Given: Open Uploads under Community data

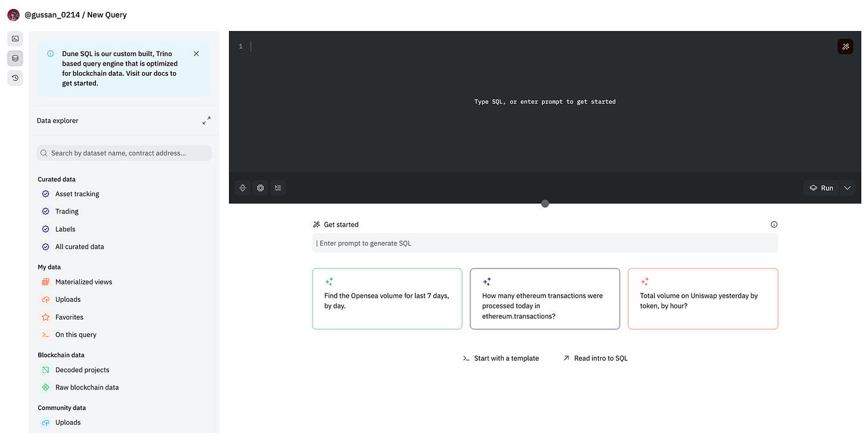Looking at the screenshot, I should click(68, 423).
